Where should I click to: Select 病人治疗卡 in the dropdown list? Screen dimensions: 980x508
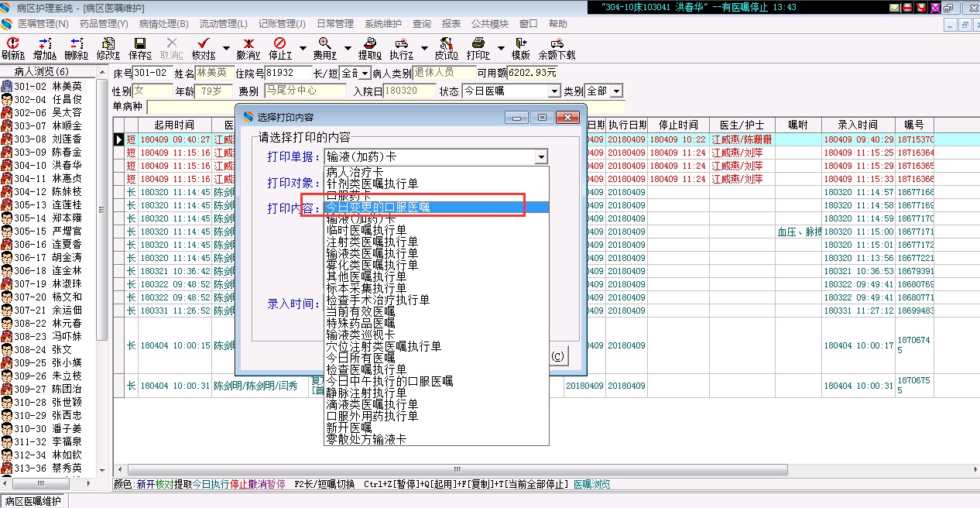[x=437, y=172]
